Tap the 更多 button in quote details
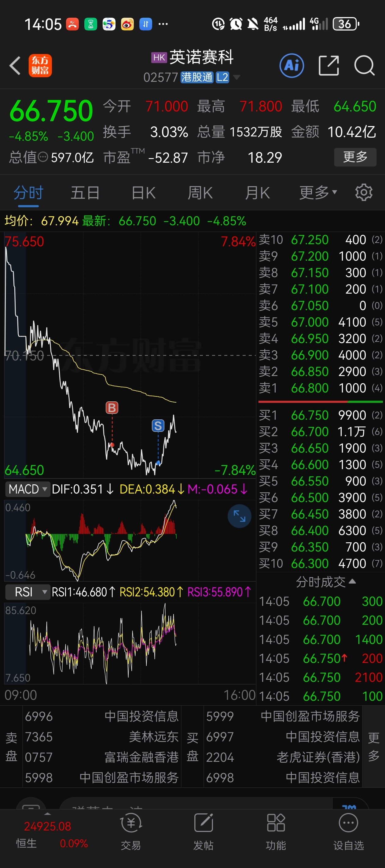This screenshot has width=385, height=868. click(355, 157)
